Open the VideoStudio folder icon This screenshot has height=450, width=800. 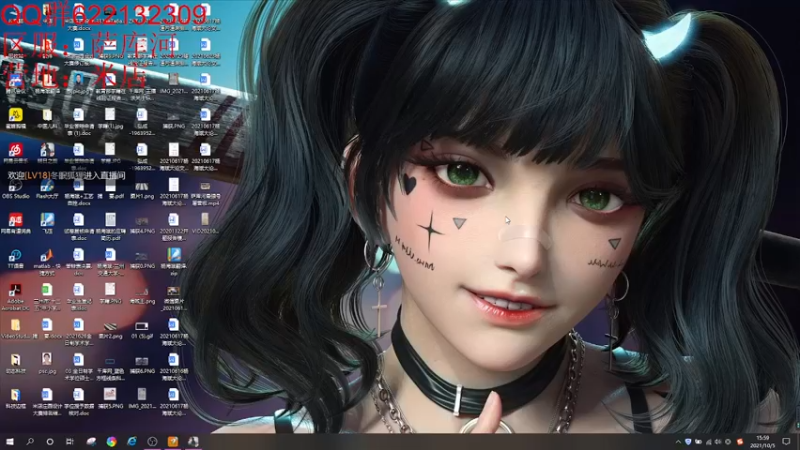coord(15,328)
